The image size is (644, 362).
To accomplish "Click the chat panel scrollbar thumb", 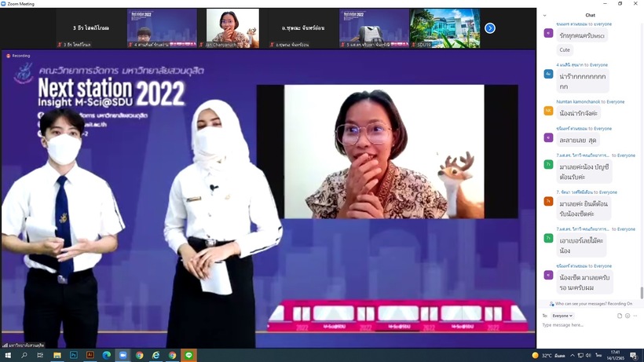I will pos(641,293).
